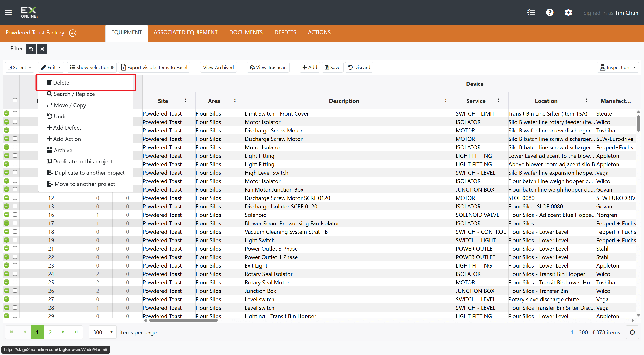Click the View Trashcan button
This screenshot has width=644, height=355.
tap(268, 67)
